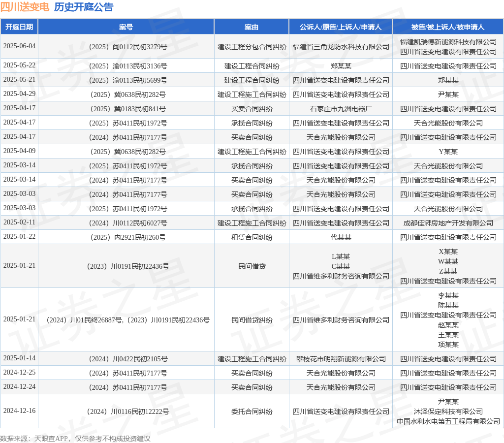Click plaintiff L某某
Viewport: 504px width, 443px height.
coord(341,256)
